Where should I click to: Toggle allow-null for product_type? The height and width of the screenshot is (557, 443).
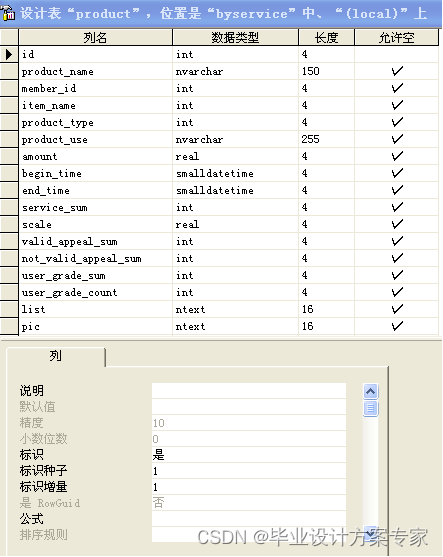tap(397, 123)
